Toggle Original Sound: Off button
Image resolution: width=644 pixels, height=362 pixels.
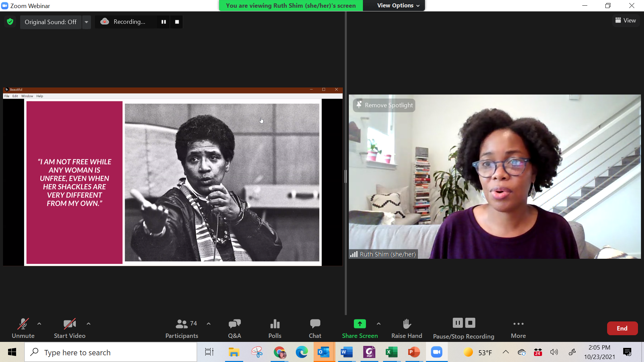pos(51,22)
